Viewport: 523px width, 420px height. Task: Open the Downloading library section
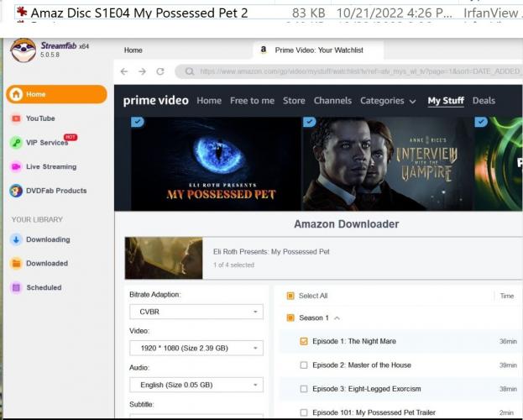tap(40, 239)
